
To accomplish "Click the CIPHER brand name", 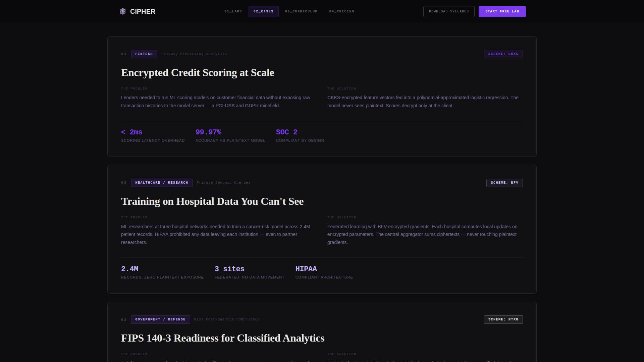I will pos(143,11).
